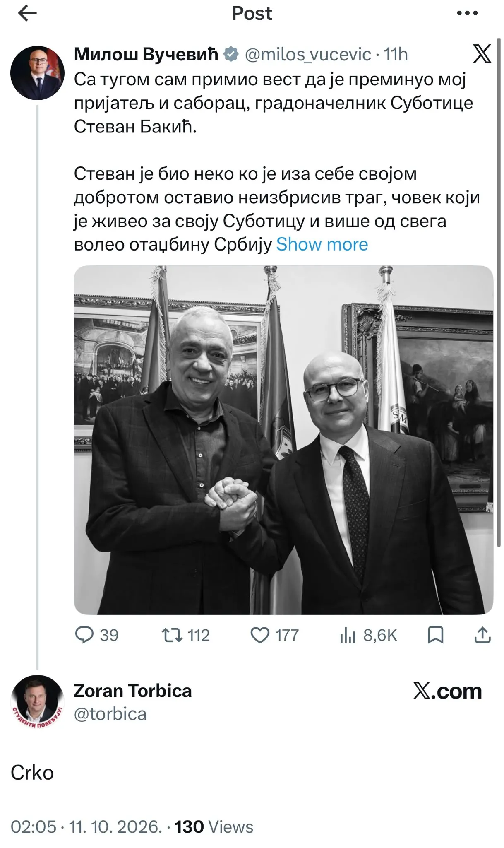Open the black-and-white handshake photo
Screen dimensions: 504x848
tap(283, 440)
